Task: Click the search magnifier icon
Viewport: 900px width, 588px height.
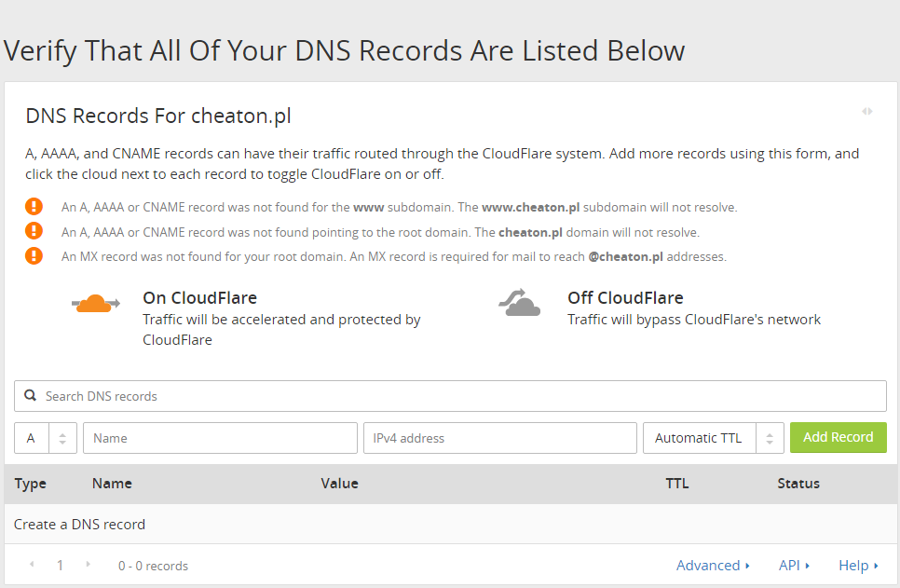Action: (x=31, y=396)
